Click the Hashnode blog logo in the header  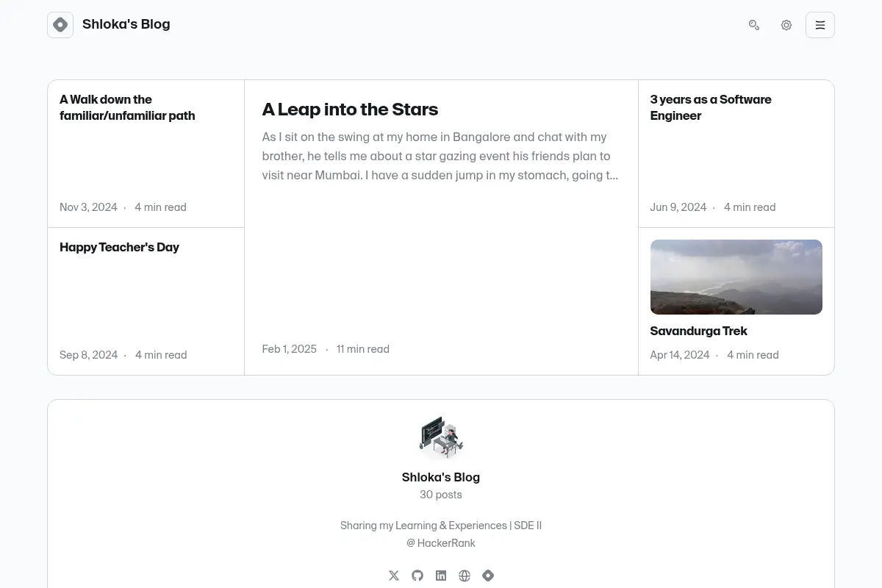(60, 25)
